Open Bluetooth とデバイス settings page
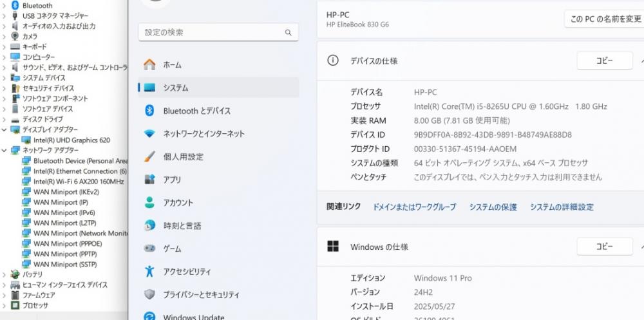 pos(218,111)
